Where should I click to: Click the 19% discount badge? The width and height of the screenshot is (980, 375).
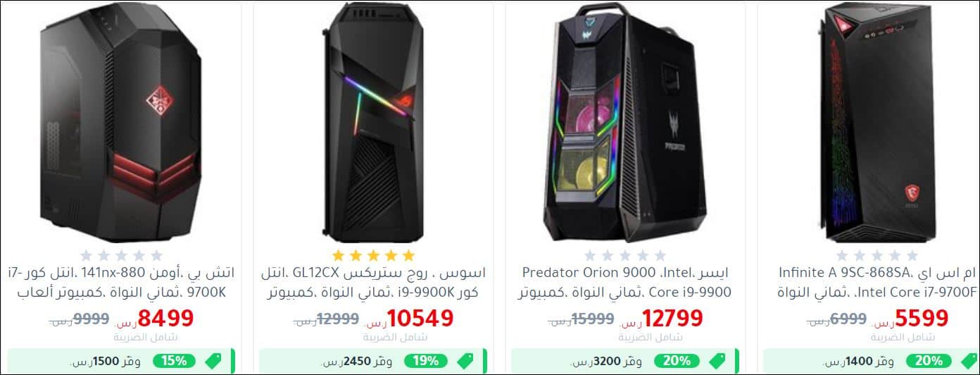coord(426,361)
